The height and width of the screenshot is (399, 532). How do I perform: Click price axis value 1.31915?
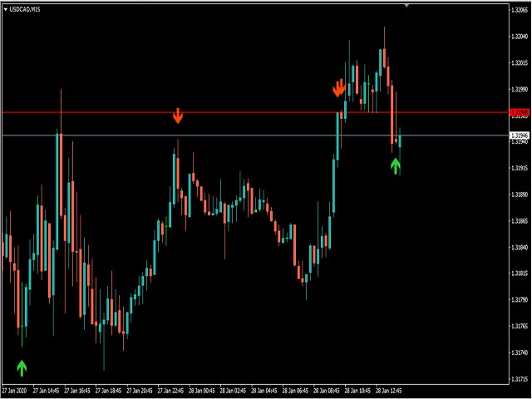click(520, 168)
